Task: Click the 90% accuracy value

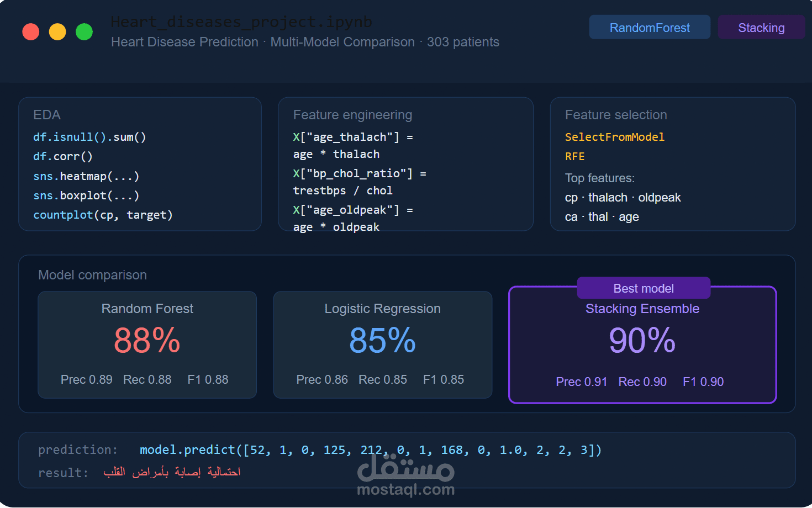Action: [642, 340]
